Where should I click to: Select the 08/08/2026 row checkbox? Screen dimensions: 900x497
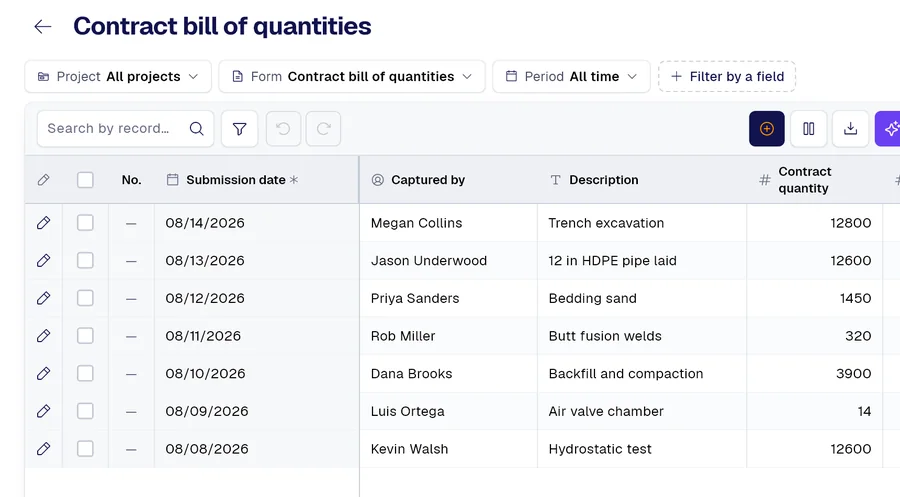[85, 449]
